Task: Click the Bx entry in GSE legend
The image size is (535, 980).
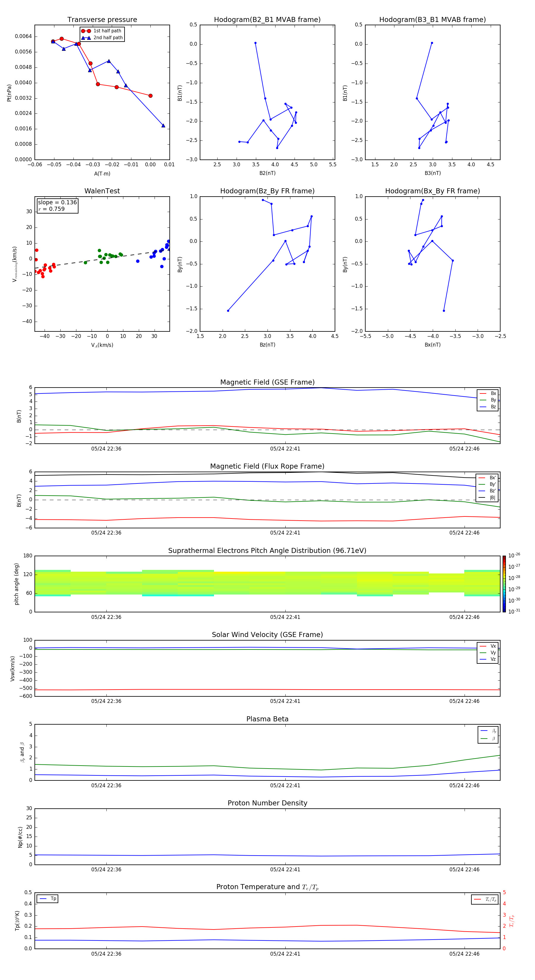Action: tap(488, 393)
